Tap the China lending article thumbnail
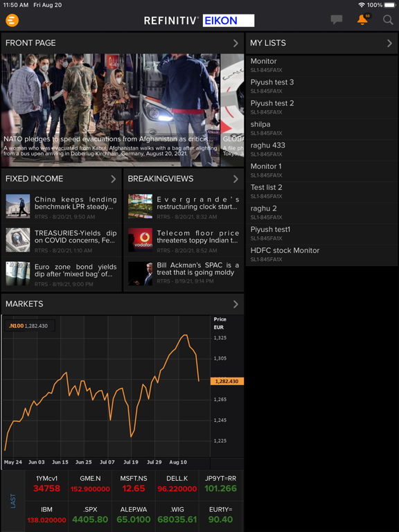This screenshot has height=532, width=399. coord(18,206)
